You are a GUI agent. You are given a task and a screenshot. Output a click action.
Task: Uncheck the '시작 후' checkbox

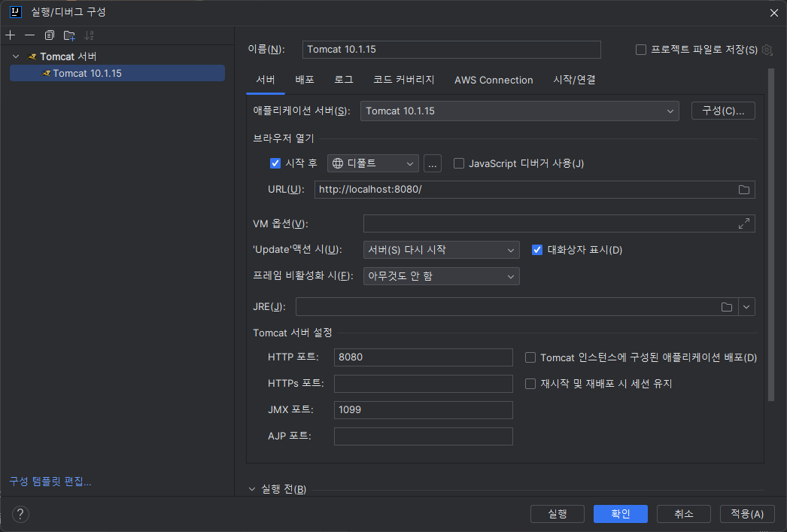pos(275,163)
